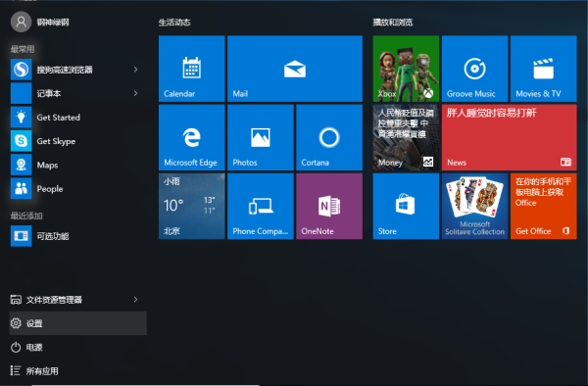Open the Calendar tile

coord(192,69)
